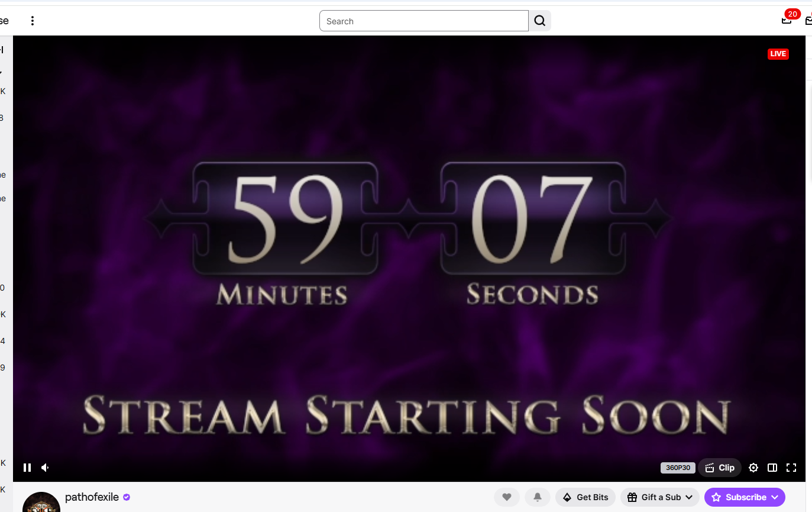Click the 360P30 quality badge

pyautogui.click(x=678, y=468)
